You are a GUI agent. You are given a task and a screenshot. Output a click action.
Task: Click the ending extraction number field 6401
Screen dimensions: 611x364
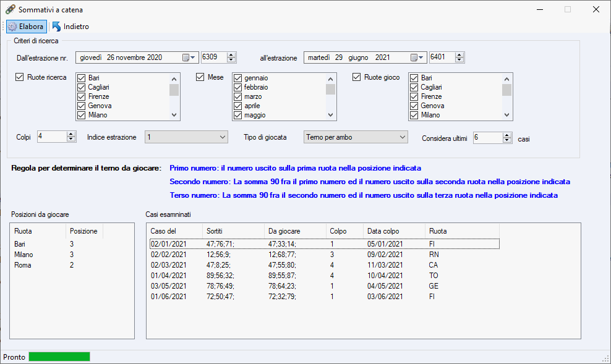(x=442, y=57)
